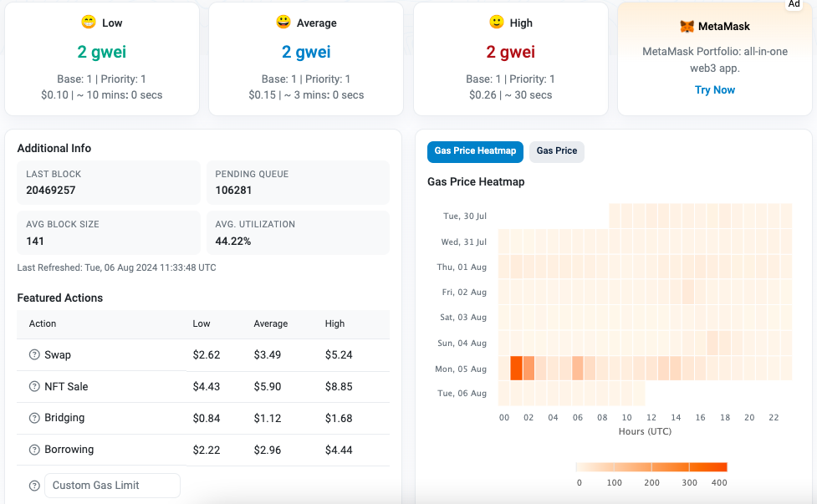Click the darkest orange Monday heatmap cell

click(516, 368)
